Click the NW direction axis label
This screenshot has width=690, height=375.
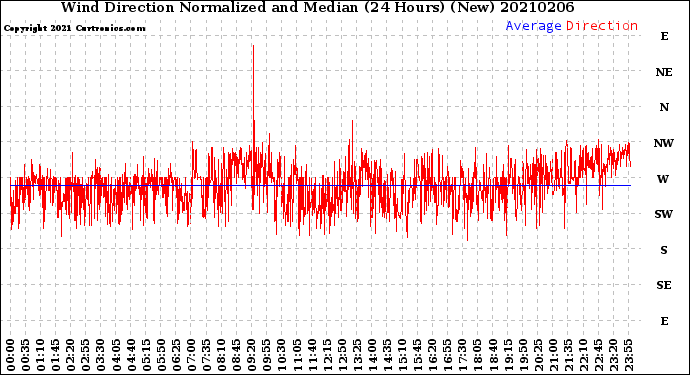point(664,143)
